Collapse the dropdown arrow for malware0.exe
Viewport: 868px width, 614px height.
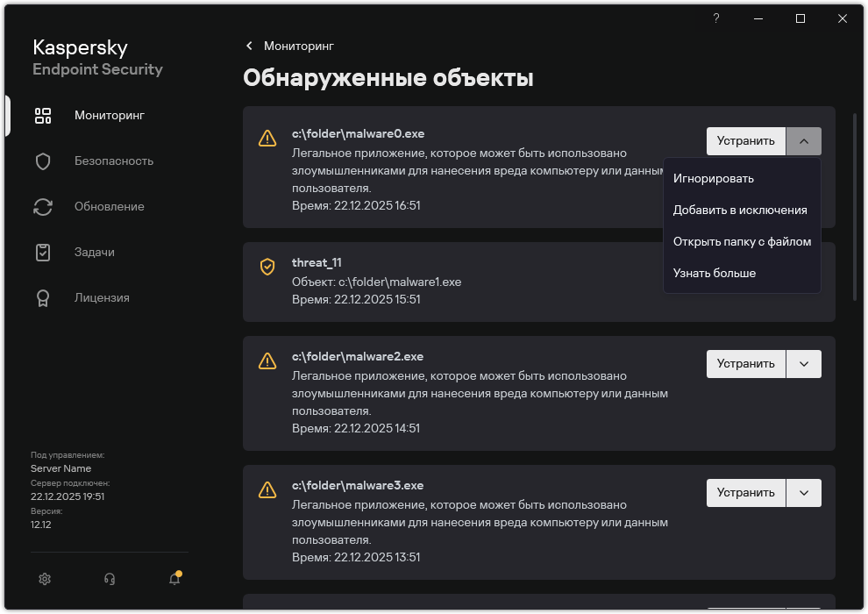804,141
